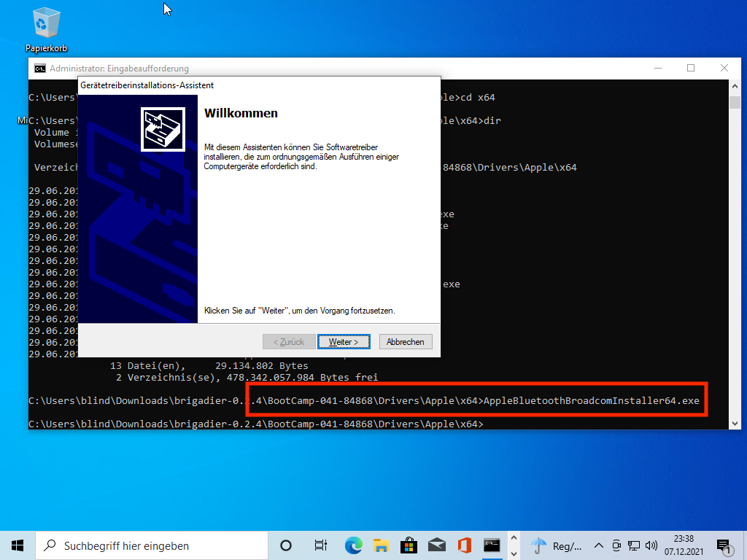This screenshot has width=747, height=560.
Task: Open network tray icon
Action: (x=634, y=545)
